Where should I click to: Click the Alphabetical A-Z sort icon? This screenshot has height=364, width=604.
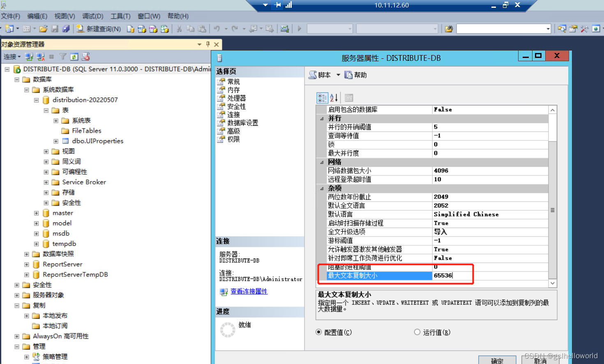click(334, 98)
